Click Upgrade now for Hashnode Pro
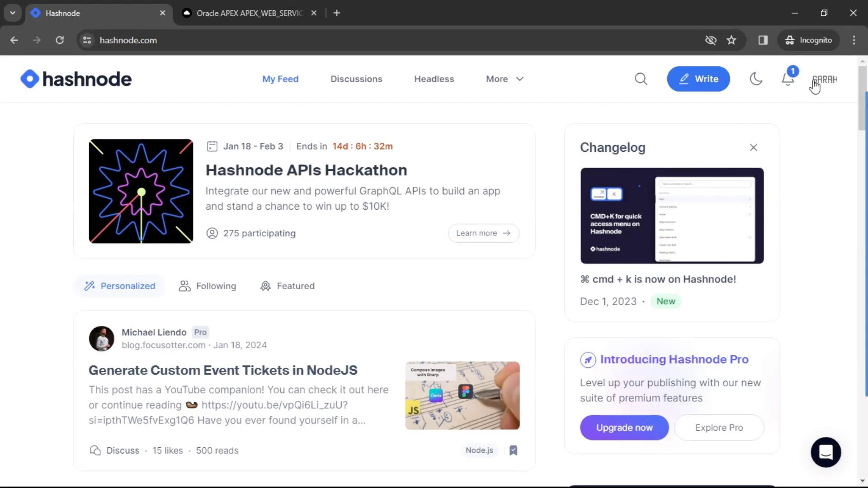The image size is (868, 488). (624, 427)
